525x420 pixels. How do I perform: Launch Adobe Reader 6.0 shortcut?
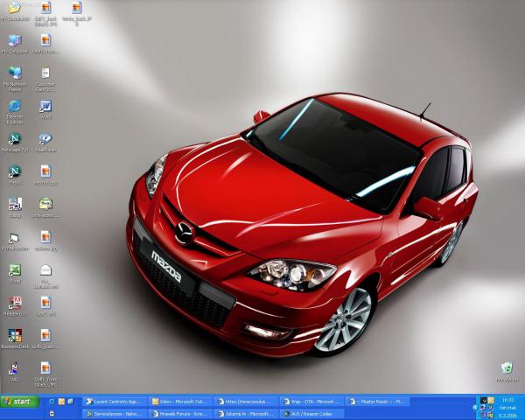(x=15, y=304)
